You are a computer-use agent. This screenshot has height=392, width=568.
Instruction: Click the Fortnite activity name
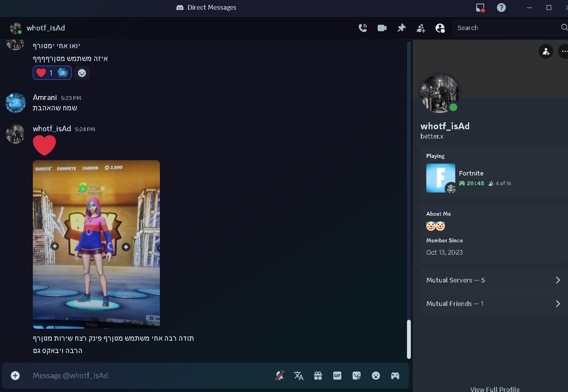471,173
